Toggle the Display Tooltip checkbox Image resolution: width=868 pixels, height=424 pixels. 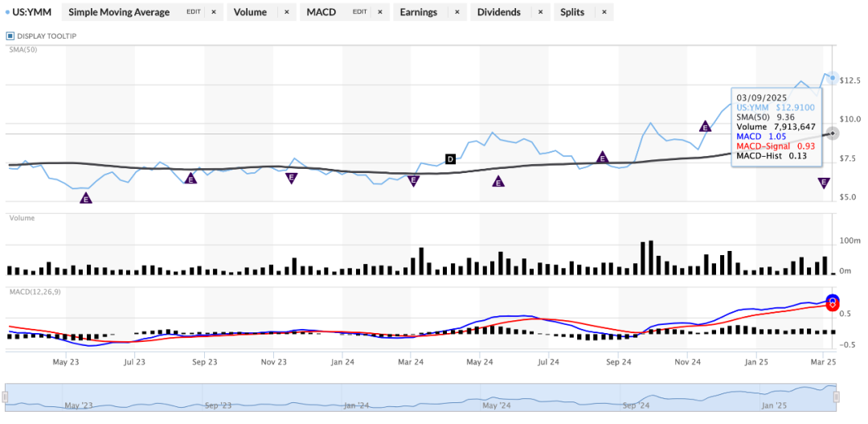coord(10,36)
